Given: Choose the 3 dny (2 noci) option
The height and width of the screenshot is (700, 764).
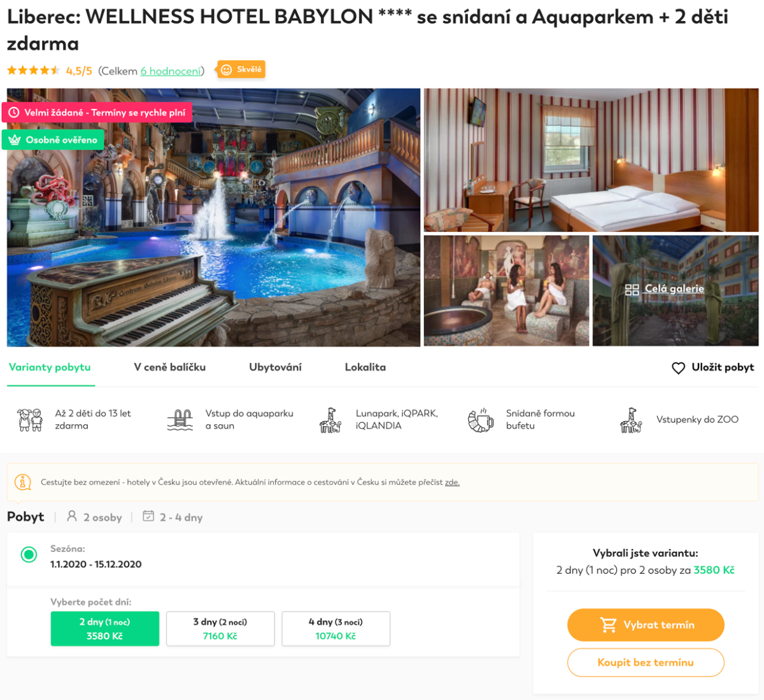Looking at the screenshot, I should [220, 629].
